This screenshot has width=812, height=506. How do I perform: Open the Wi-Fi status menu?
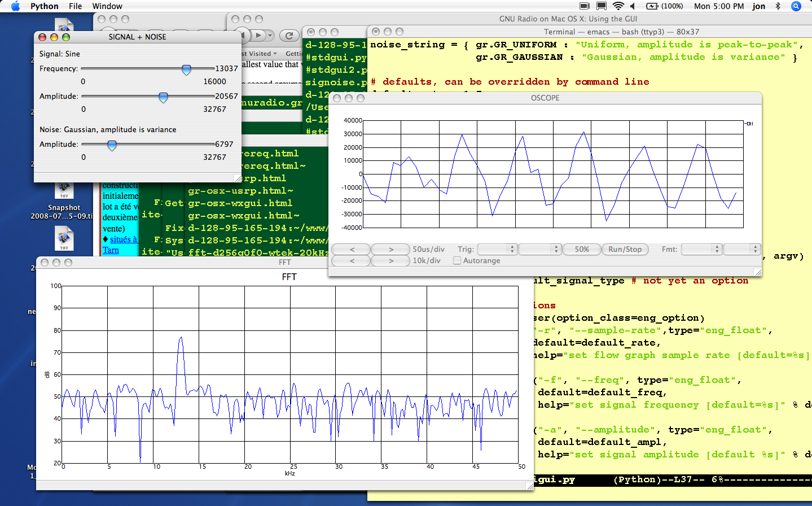pyautogui.click(x=618, y=6)
